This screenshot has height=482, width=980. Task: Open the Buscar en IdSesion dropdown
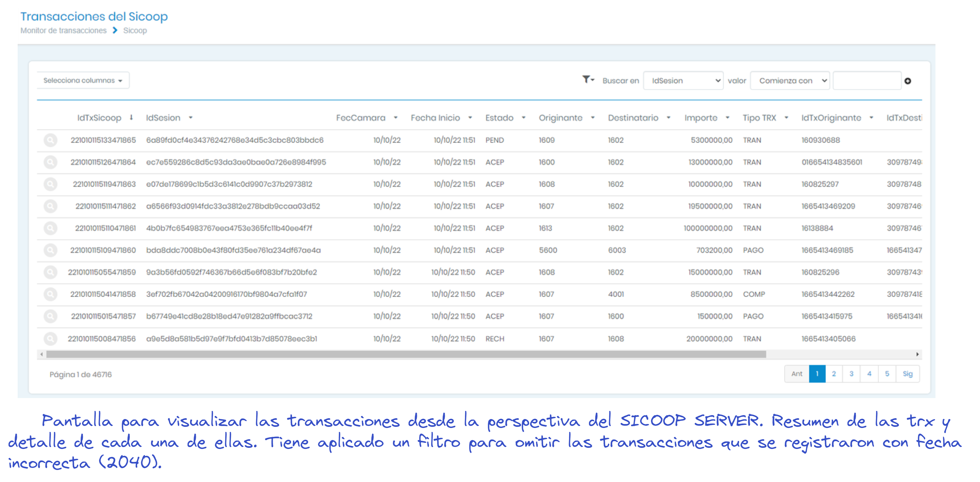point(683,81)
